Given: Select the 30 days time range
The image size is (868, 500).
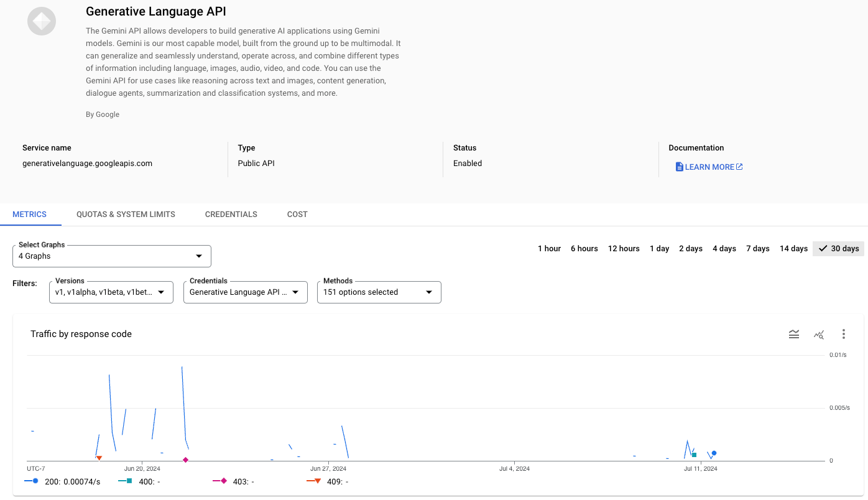Looking at the screenshot, I should click(x=838, y=249).
